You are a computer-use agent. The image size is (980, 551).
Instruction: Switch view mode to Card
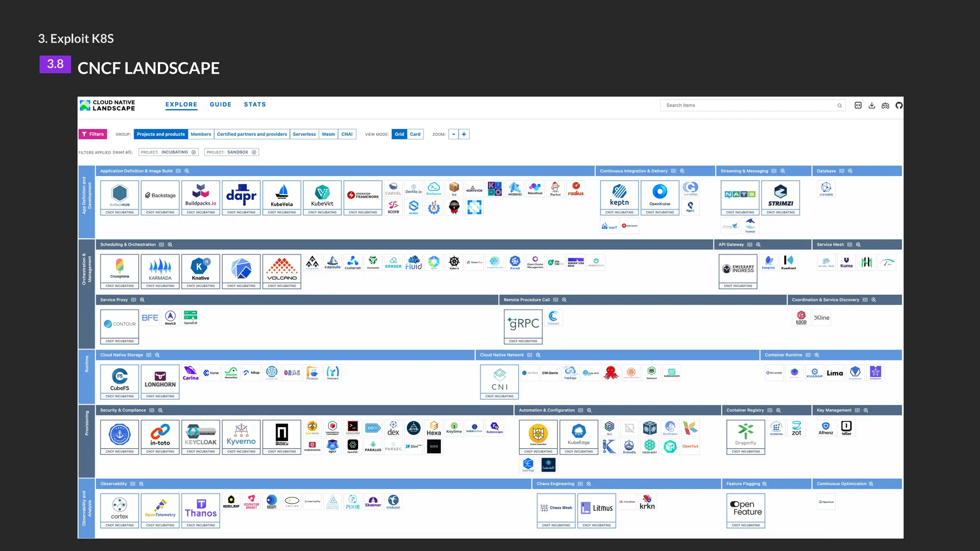click(x=415, y=134)
